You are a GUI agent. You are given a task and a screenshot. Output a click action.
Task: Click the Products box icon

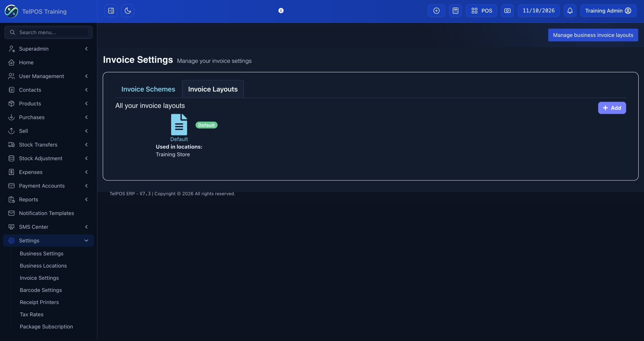pos(11,104)
